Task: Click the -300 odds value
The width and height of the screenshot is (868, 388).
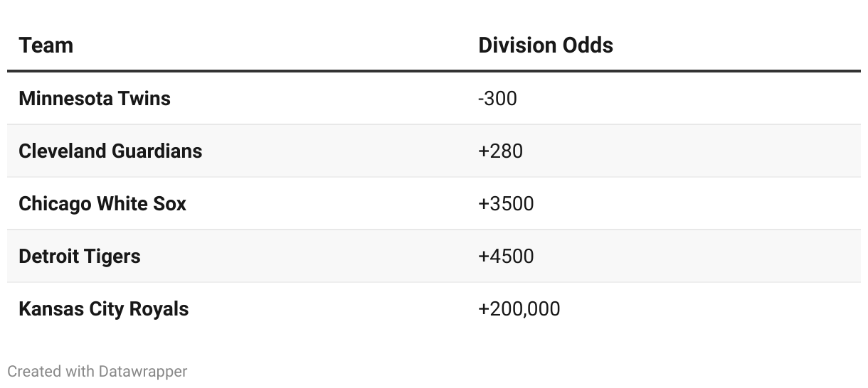Action: (498, 98)
